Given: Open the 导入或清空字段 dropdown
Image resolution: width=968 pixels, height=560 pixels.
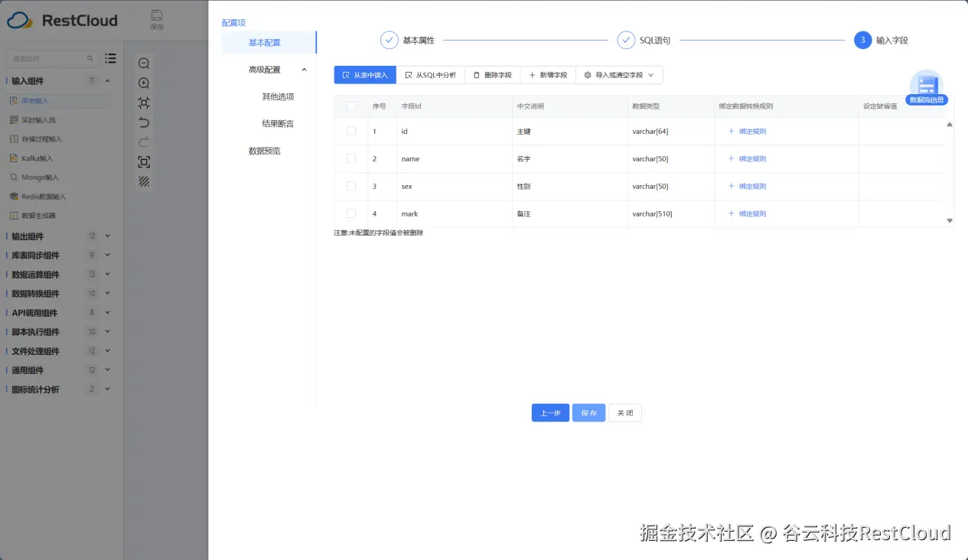Looking at the screenshot, I should (x=619, y=75).
